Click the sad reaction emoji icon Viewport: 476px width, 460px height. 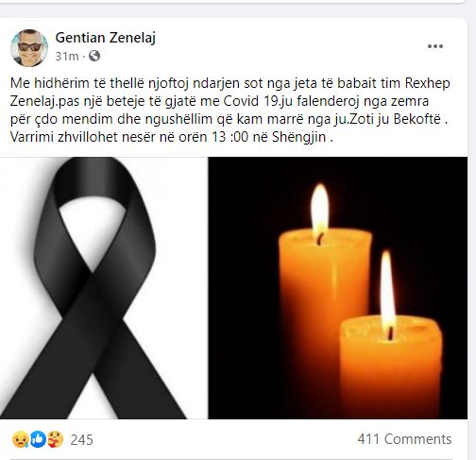pyautogui.click(x=21, y=439)
